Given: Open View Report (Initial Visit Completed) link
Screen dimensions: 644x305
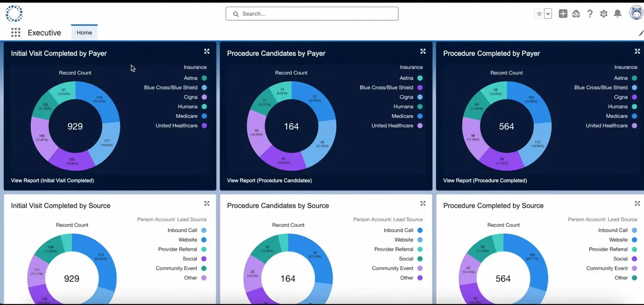Looking at the screenshot, I should [52, 180].
